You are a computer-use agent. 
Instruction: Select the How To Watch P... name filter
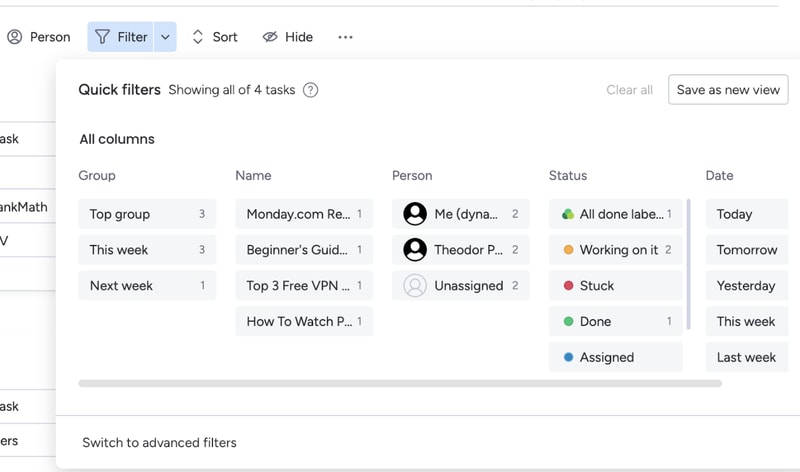pyautogui.click(x=304, y=321)
